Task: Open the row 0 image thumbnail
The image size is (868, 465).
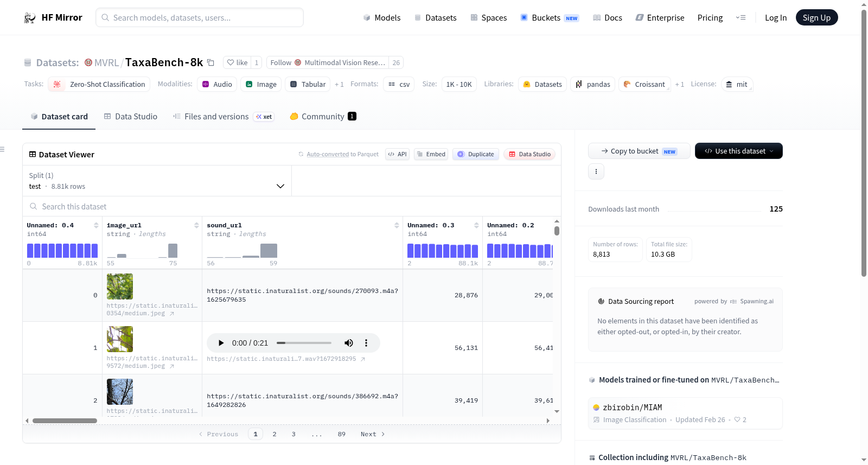Action: [120, 286]
